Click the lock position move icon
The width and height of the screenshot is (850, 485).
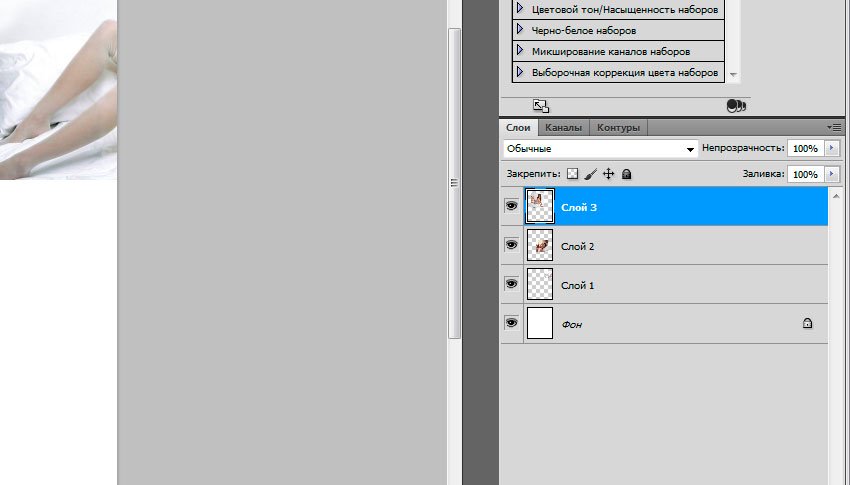(608, 174)
